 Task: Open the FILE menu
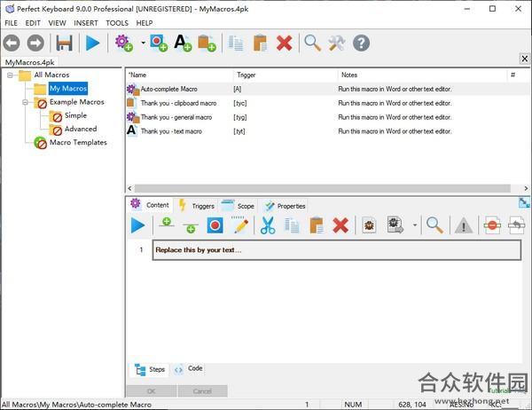(11, 23)
